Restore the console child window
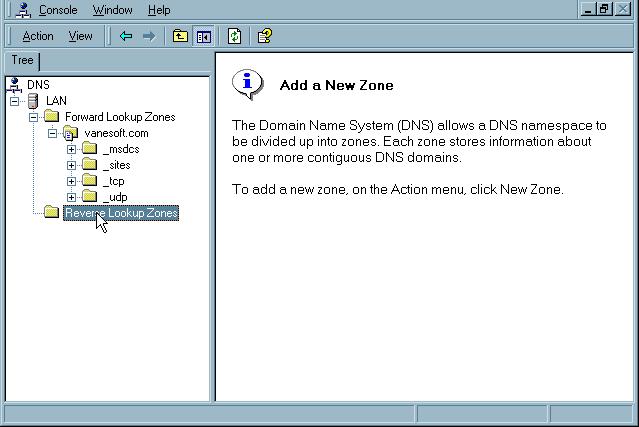The image size is (639, 427). pos(604,9)
